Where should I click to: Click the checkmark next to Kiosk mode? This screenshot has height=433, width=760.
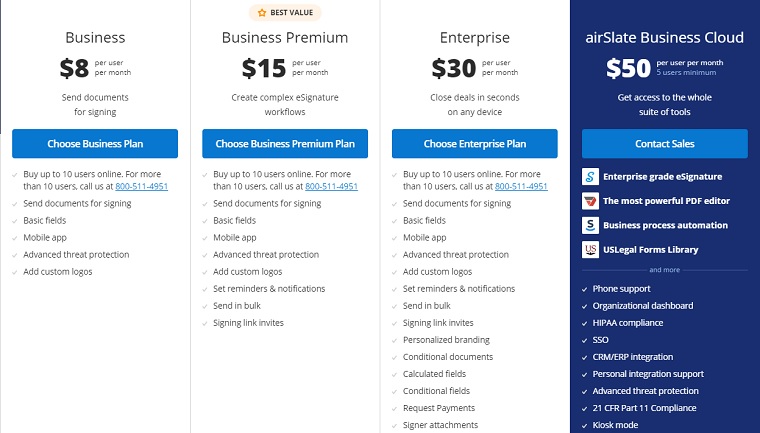click(x=585, y=426)
